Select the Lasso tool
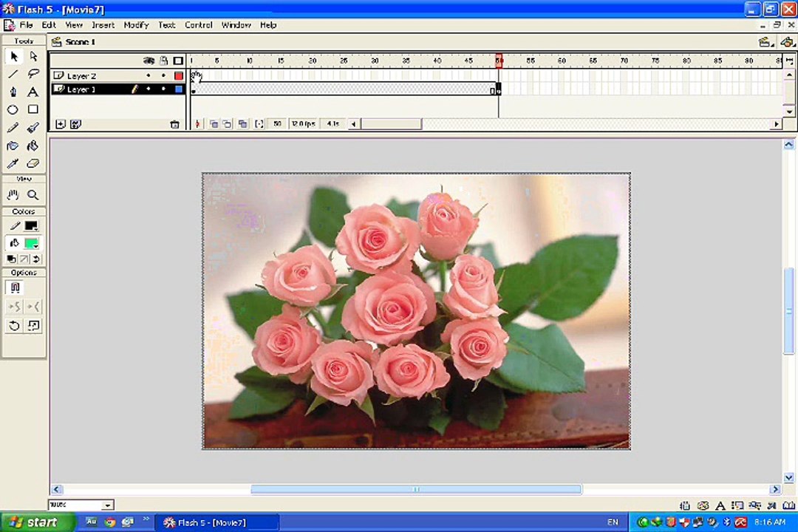798x532 pixels. tap(33, 74)
